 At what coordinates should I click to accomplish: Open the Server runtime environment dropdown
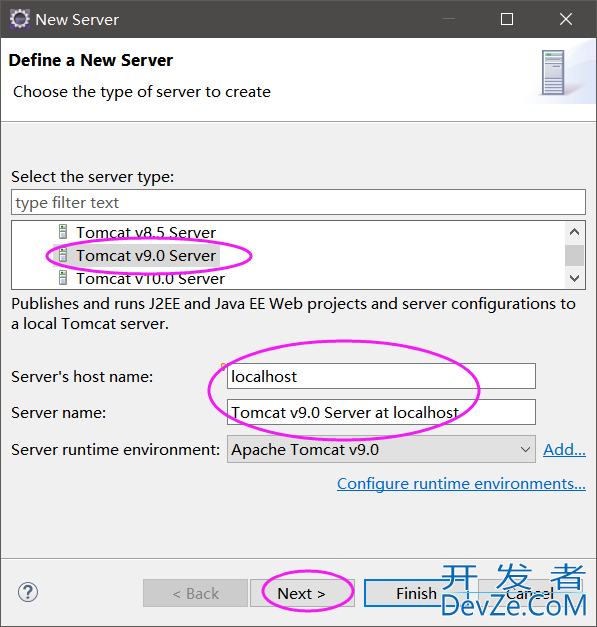(x=381, y=449)
